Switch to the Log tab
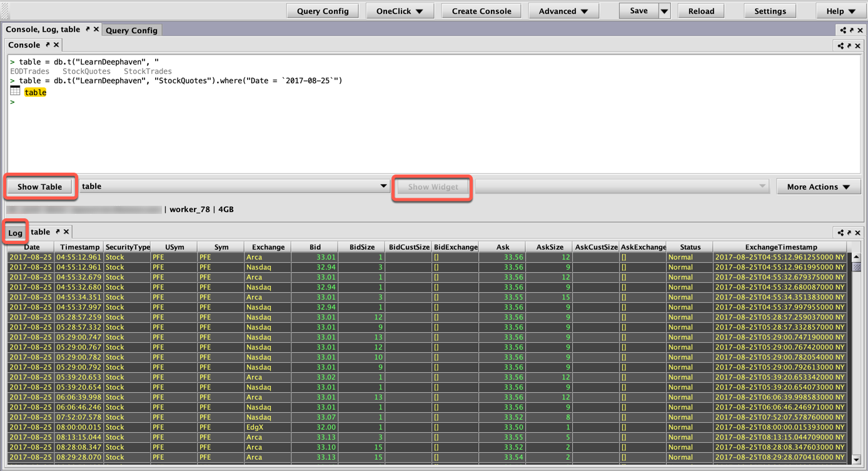This screenshot has width=868, height=471. pyautogui.click(x=15, y=233)
